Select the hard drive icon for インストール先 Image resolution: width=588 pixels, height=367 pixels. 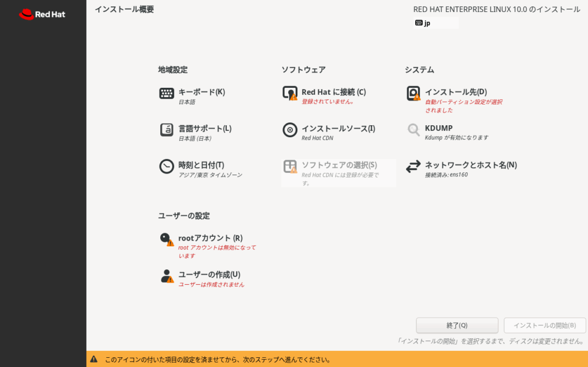pyautogui.click(x=413, y=94)
